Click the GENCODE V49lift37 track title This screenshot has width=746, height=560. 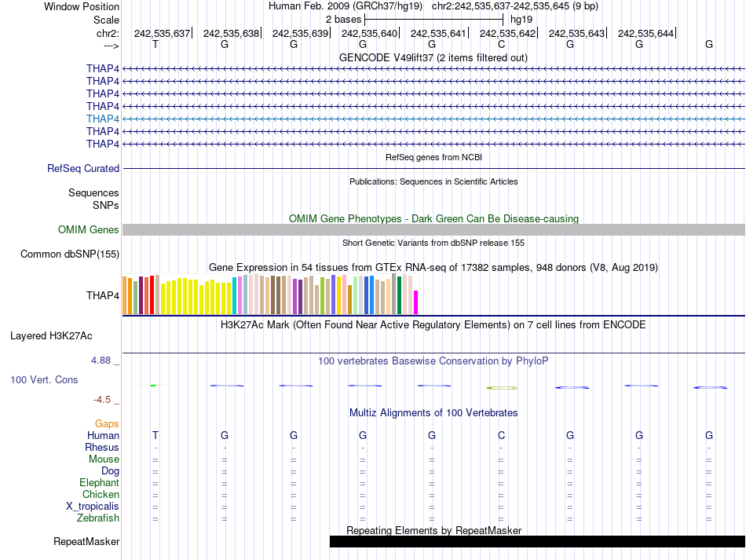(x=433, y=57)
